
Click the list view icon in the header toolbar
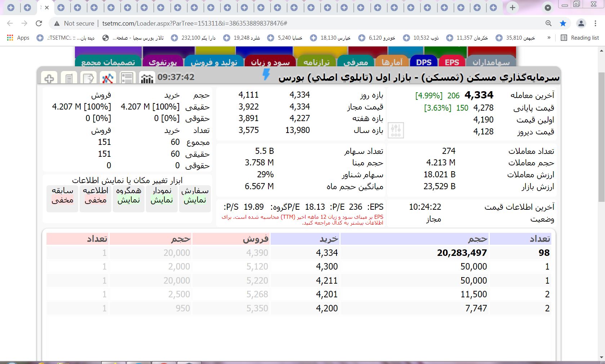point(127,78)
